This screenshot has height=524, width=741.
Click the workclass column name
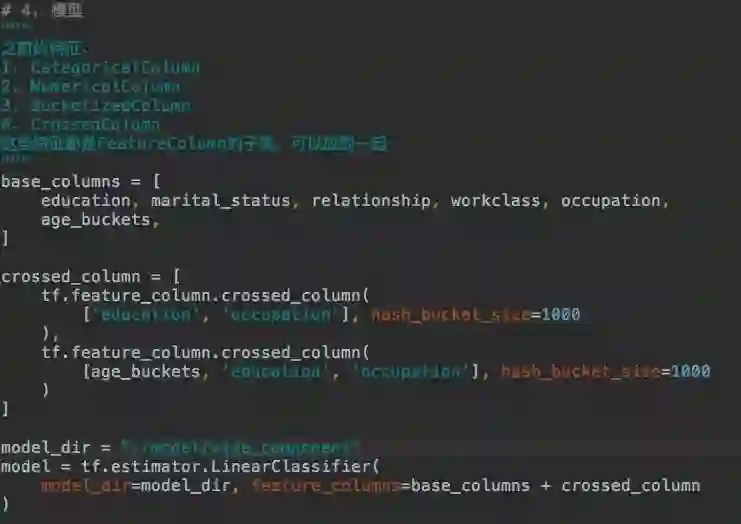(495, 201)
